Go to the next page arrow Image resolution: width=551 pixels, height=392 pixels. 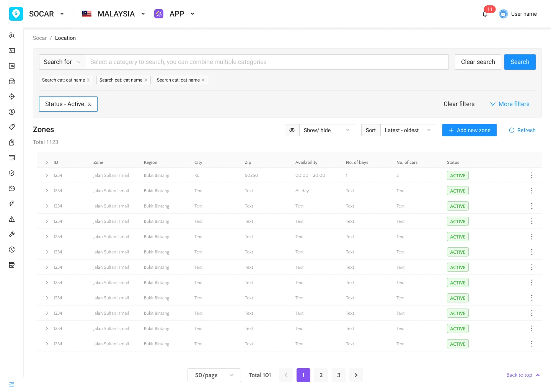(x=356, y=375)
